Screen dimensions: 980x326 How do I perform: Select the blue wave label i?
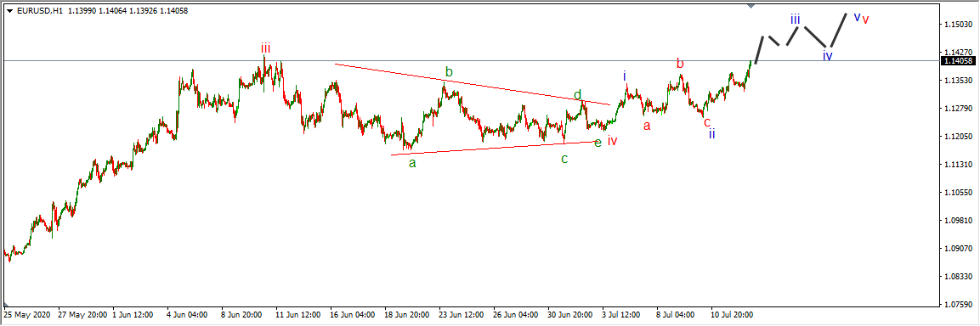pyautogui.click(x=625, y=76)
